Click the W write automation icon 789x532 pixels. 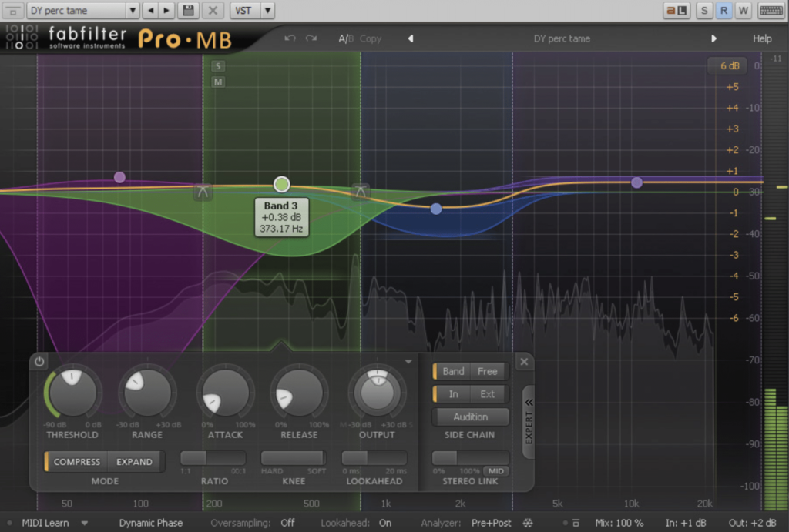pyautogui.click(x=741, y=10)
